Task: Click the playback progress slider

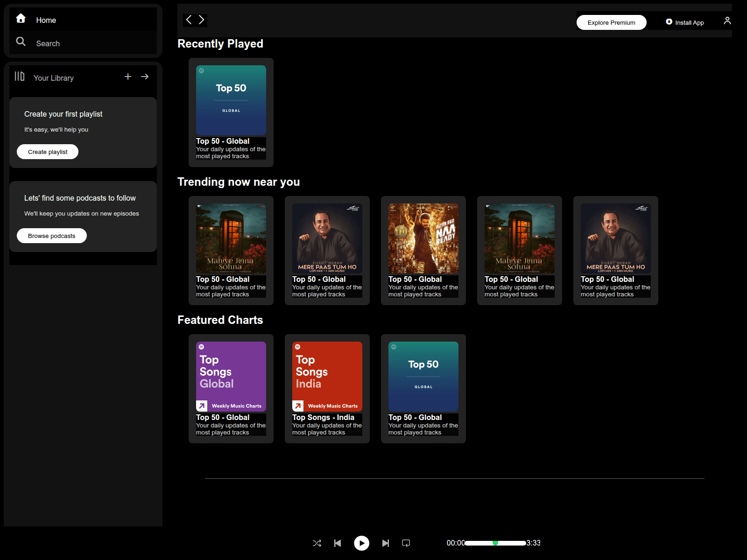Action: pos(495,543)
